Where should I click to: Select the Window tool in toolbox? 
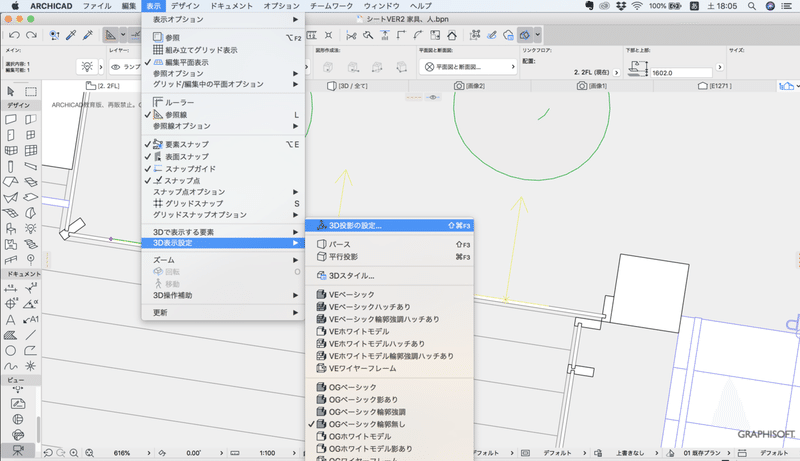pos(31,135)
